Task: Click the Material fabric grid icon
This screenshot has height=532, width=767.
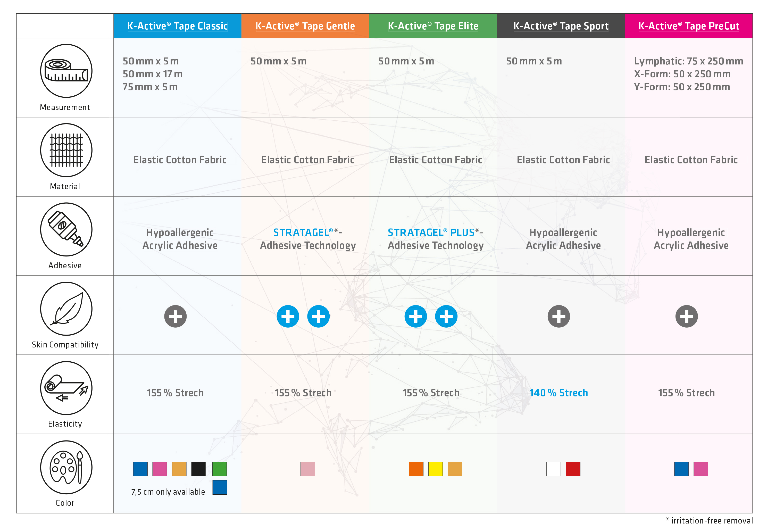Action: pyautogui.click(x=66, y=150)
